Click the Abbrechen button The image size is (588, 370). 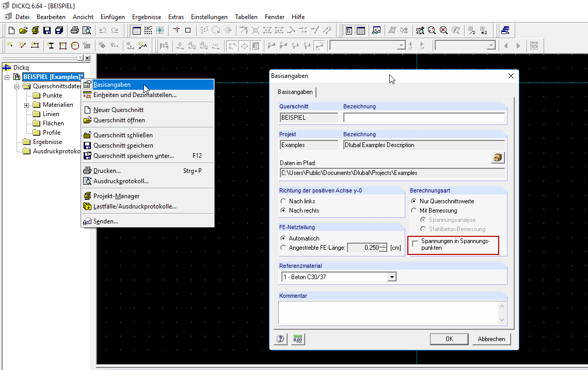(x=491, y=339)
